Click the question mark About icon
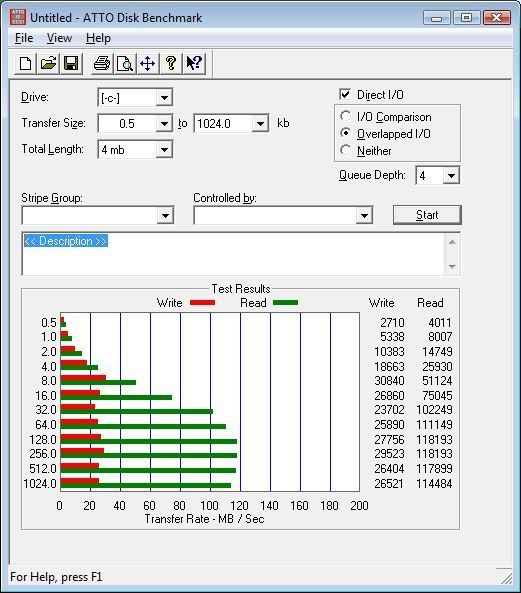 (171, 63)
